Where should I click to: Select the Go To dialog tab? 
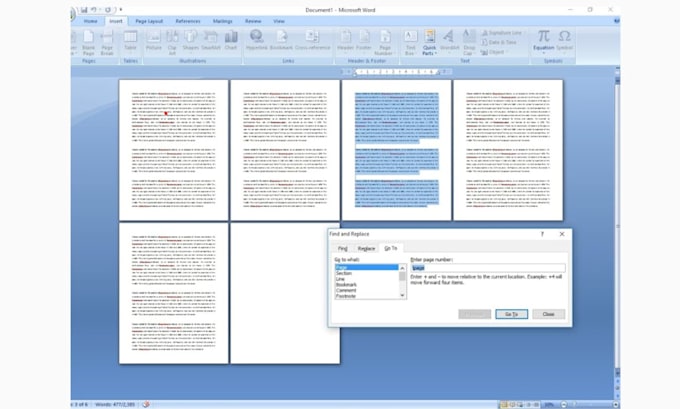(x=391, y=248)
